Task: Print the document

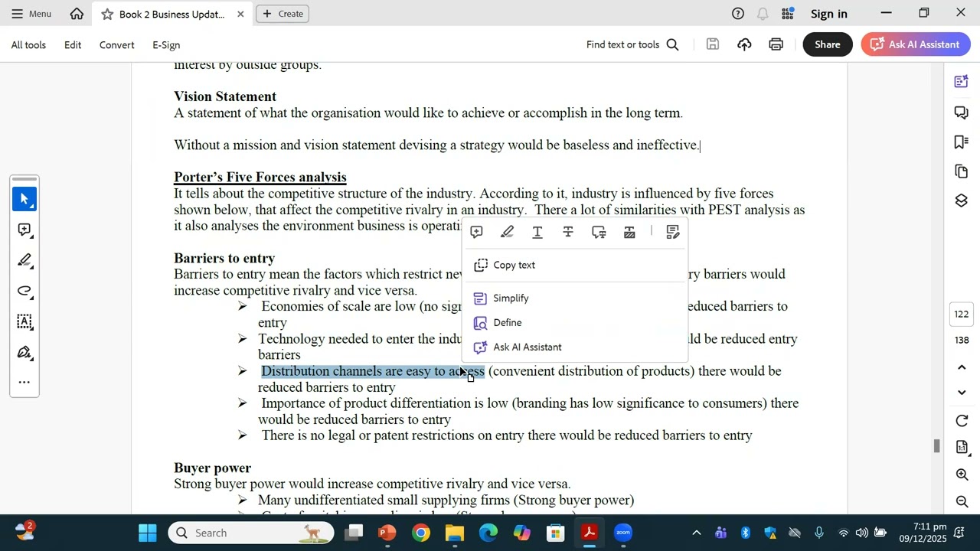Action: point(776,44)
